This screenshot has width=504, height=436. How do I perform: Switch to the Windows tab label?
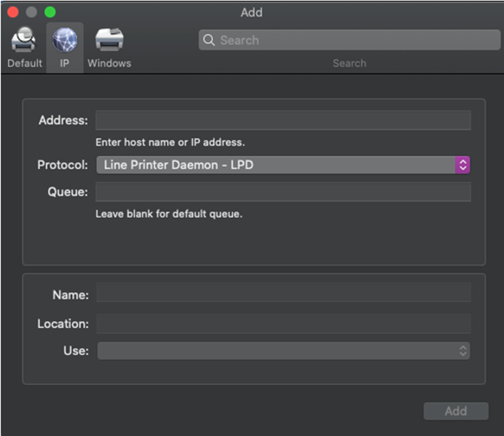point(109,63)
